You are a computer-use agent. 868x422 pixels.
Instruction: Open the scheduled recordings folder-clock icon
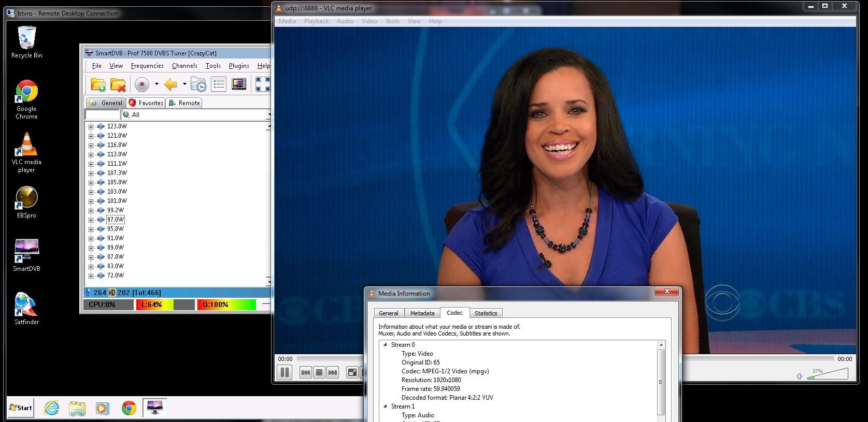point(198,84)
